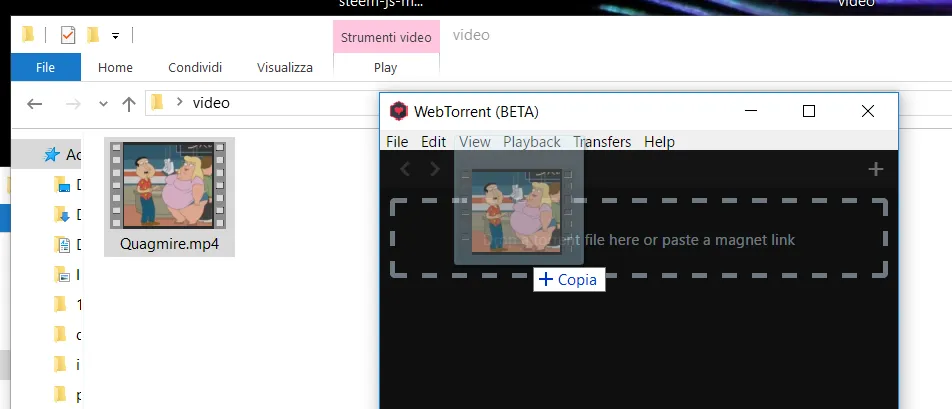Click the video path segment in address bar
The image size is (952, 409).
click(211, 103)
